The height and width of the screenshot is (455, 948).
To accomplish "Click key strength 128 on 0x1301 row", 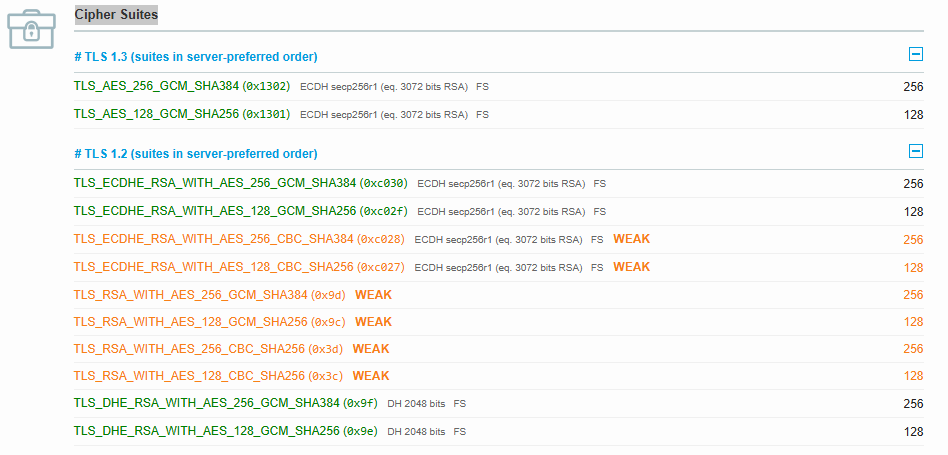I will point(914,115).
